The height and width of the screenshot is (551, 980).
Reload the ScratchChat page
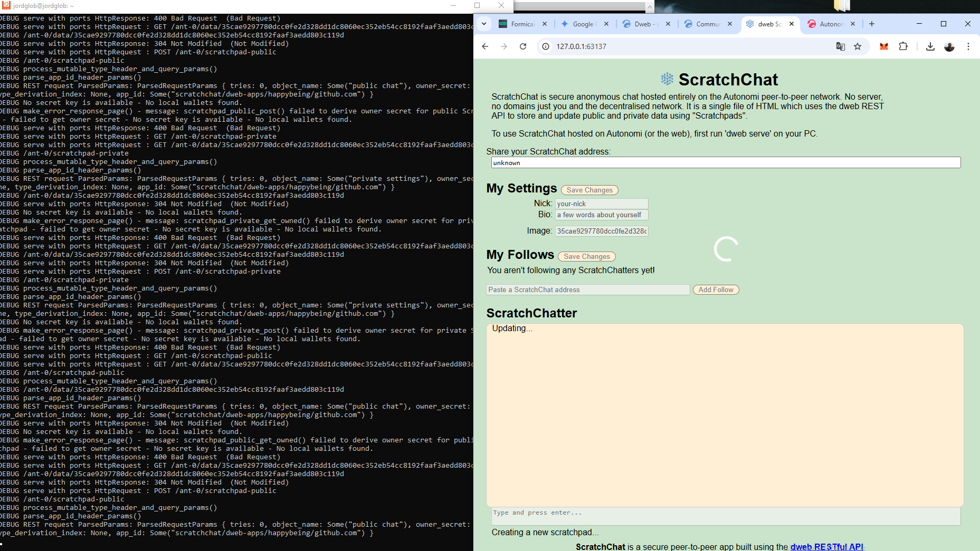pos(523,46)
